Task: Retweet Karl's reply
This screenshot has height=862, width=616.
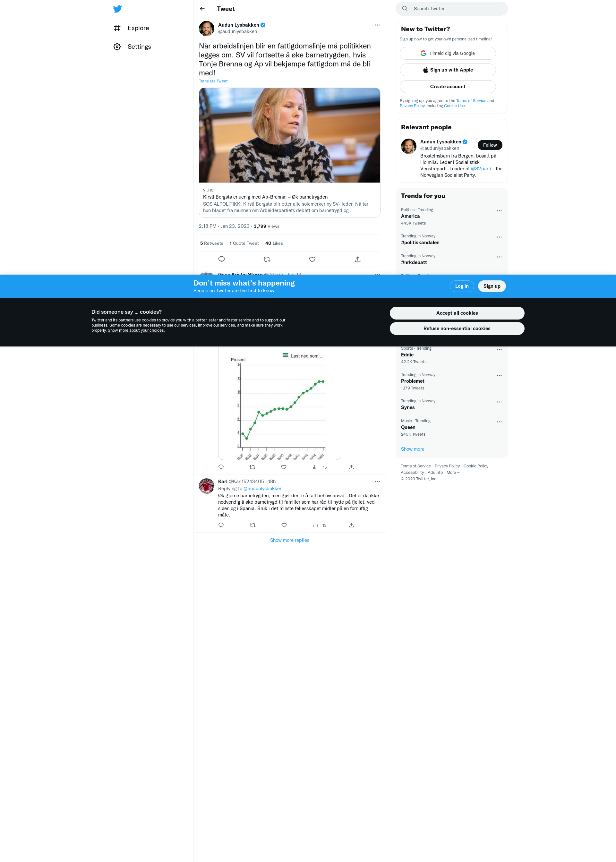Action: pos(252,525)
